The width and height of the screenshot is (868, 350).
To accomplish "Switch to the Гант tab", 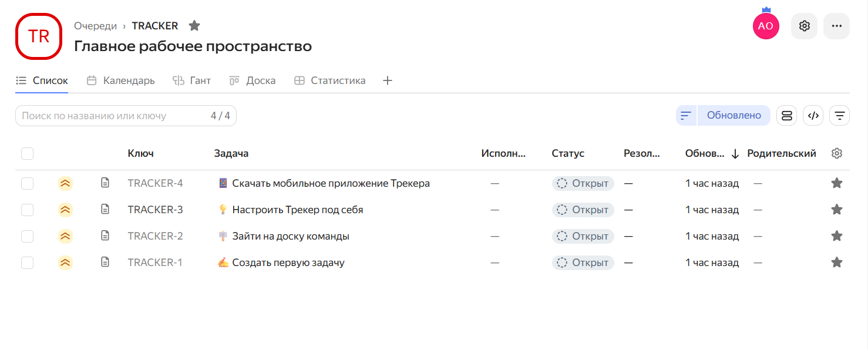I will [191, 80].
